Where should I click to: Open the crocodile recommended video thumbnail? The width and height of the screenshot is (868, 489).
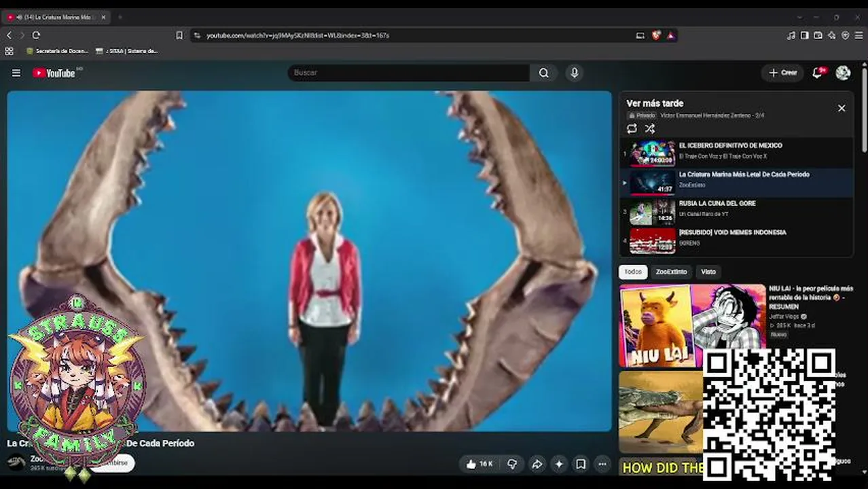tap(660, 412)
